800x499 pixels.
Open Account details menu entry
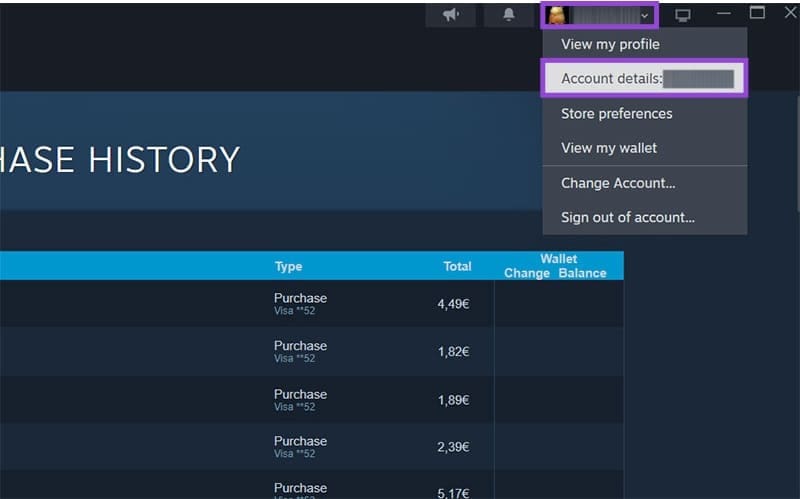645,79
